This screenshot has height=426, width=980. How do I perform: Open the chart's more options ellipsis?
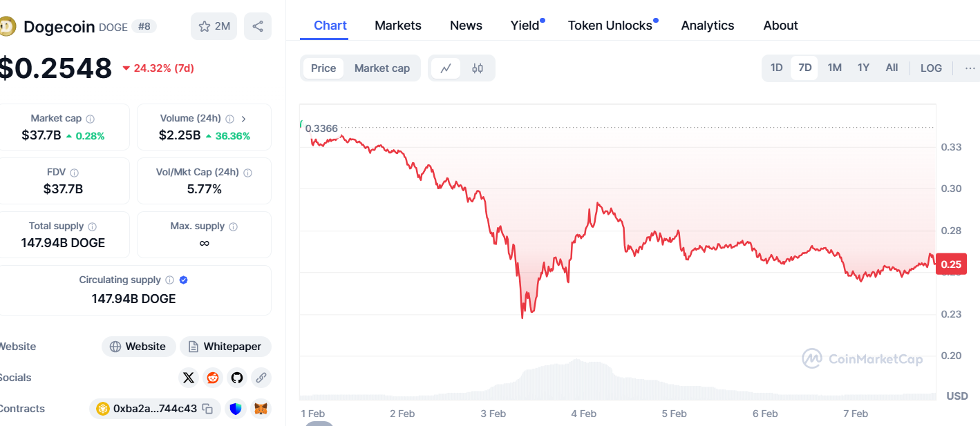(970, 68)
